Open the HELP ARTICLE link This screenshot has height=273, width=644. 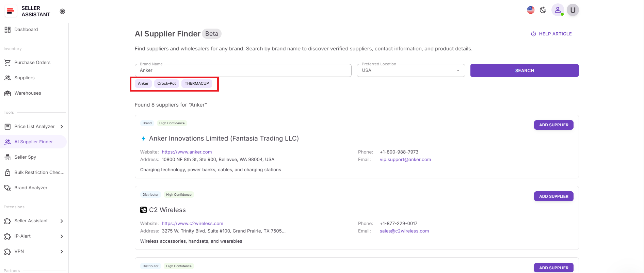pos(551,34)
